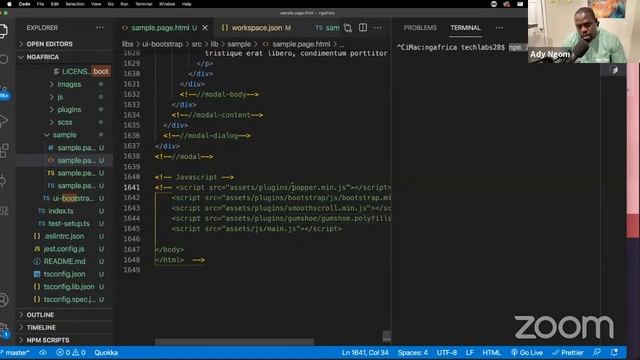Expand the NPM SCRIPTS section
Image resolution: width=640 pixels, height=360 pixels.
click(x=47, y=340)
